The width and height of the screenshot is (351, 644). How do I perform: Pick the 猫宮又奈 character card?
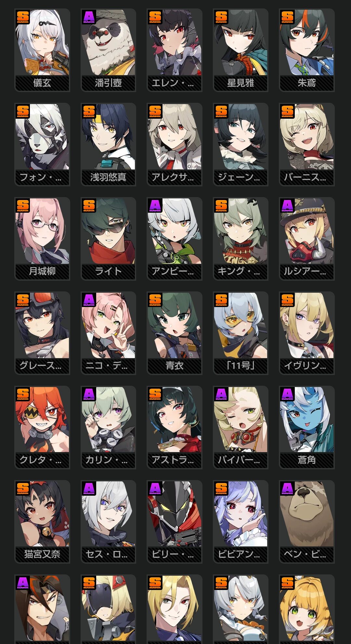[x=42, y=522]
